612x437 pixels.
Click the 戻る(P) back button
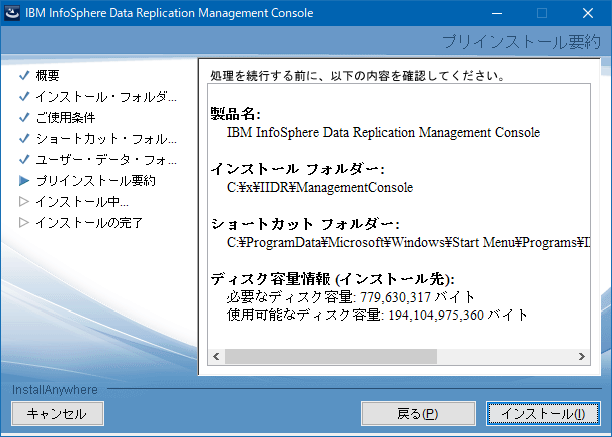418,414
